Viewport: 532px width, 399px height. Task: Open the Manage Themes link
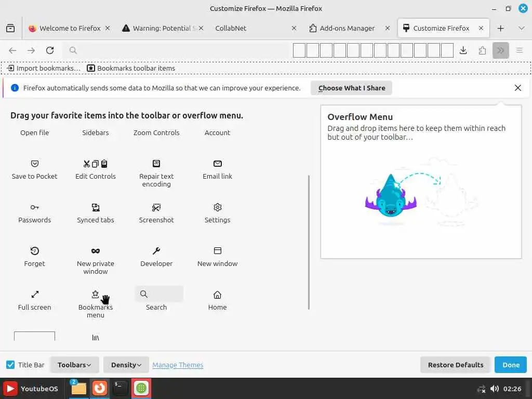click(178, 365)
